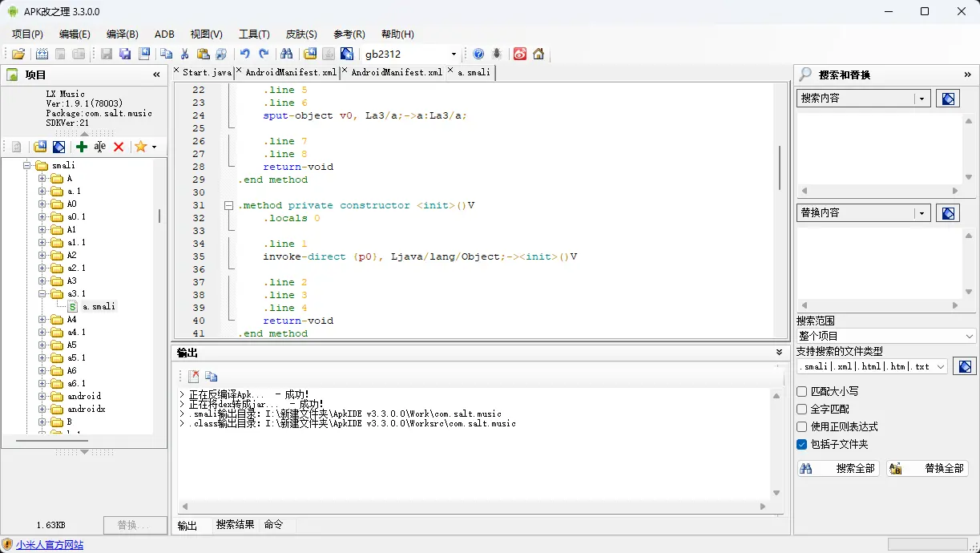Viewport: 980px width, 553px height.
Task: Enable the 全字匹配 checkbox
Action: (x=801, y=410)
